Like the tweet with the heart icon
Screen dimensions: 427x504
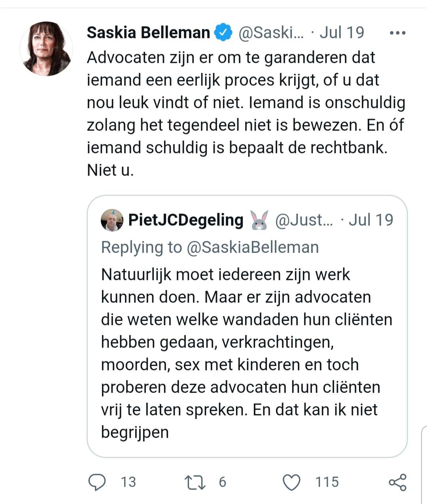tap(292, 482)
